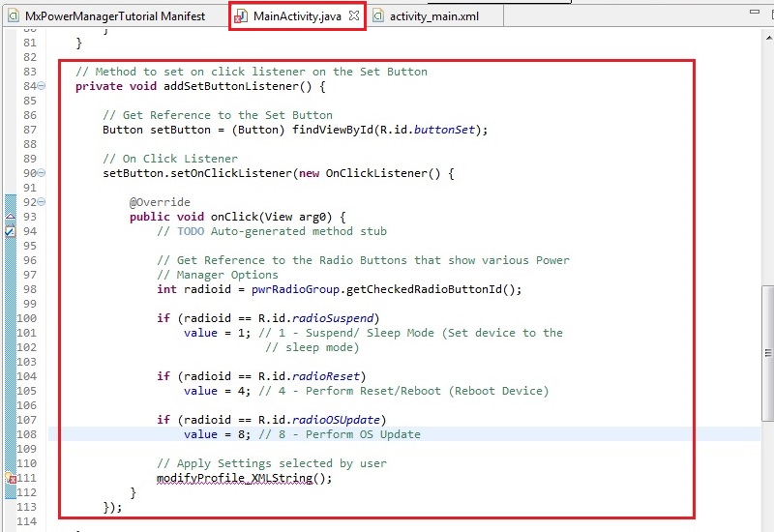The height and width of the screenshot is (532, 774).
Task: Click the override indicator marker on line 93
Action: tap(10, 218)
